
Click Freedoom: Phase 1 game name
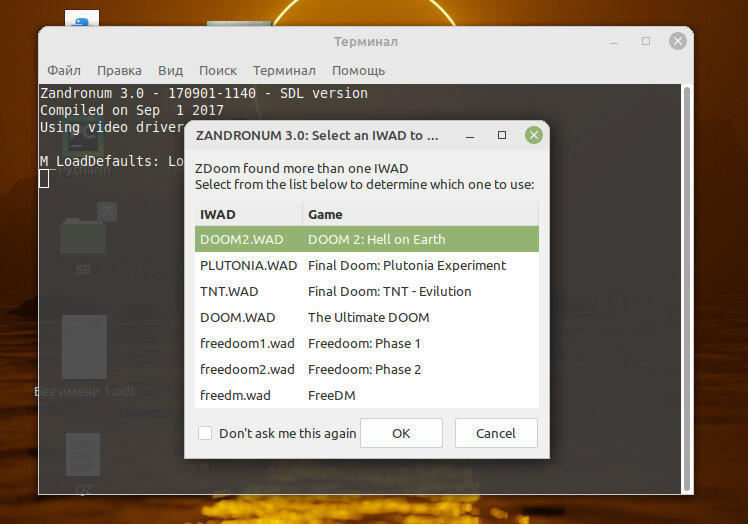click(x=364, y=343)
